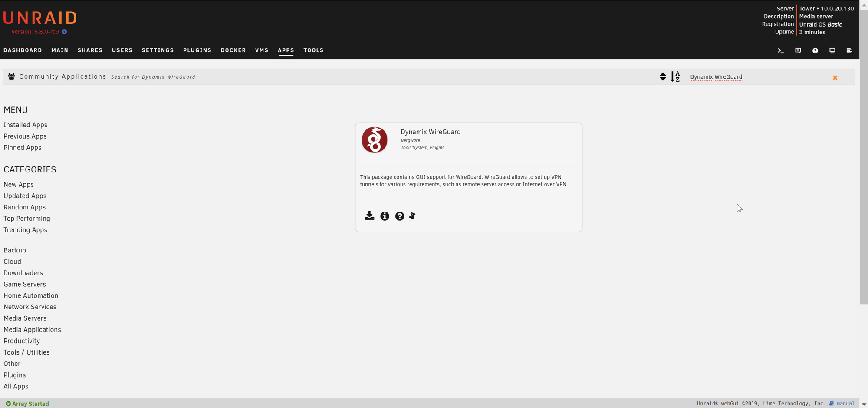Open the info monitor icon in header
868x408 pixels.
tap(832, 50)
